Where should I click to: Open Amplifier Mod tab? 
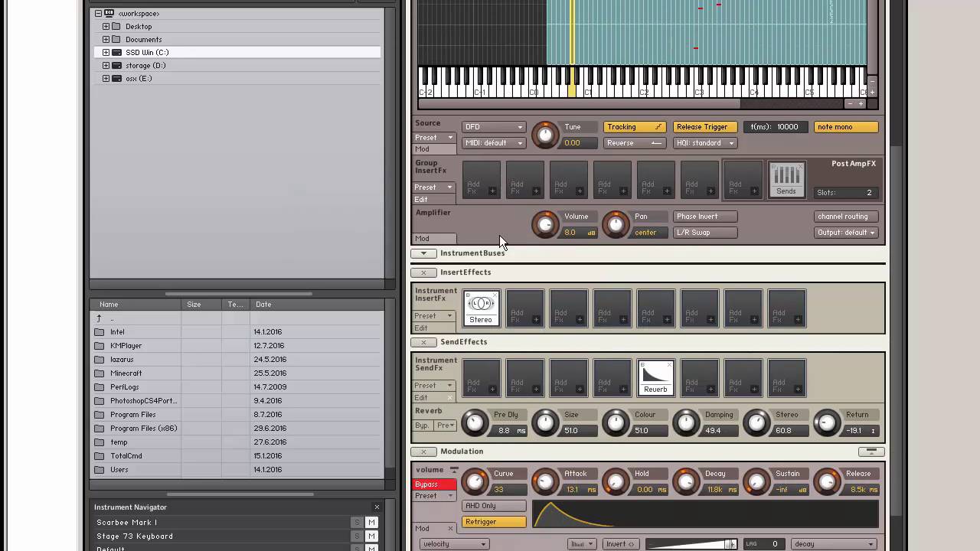[x=434, y=238]
